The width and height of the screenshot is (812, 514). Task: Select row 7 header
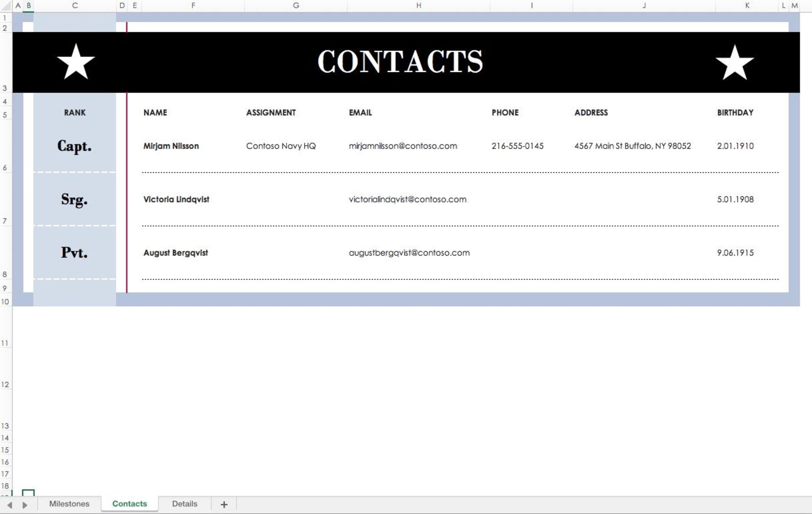6,199
